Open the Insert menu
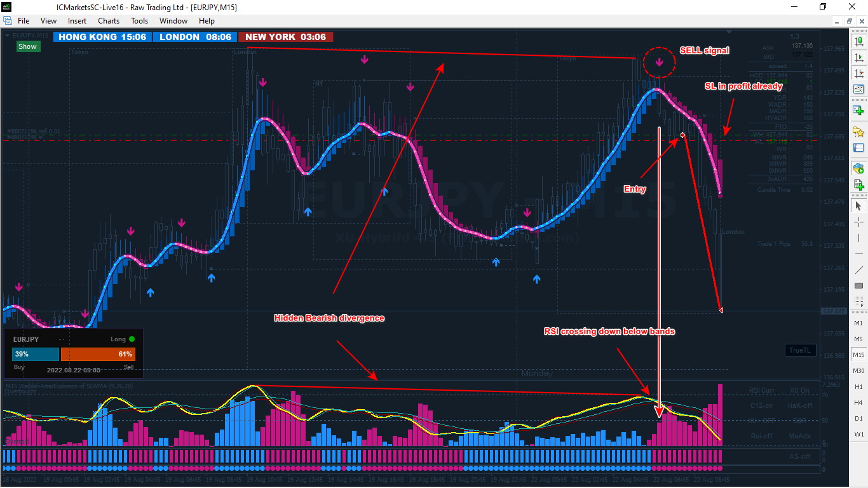The width and height of the screenshot is (868, 488). point(78,21)
